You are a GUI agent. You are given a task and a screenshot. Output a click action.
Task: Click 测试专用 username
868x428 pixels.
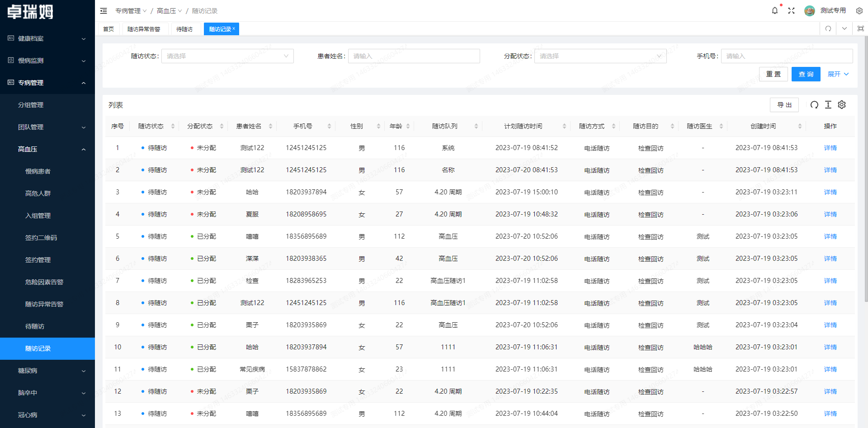[833, 11]
